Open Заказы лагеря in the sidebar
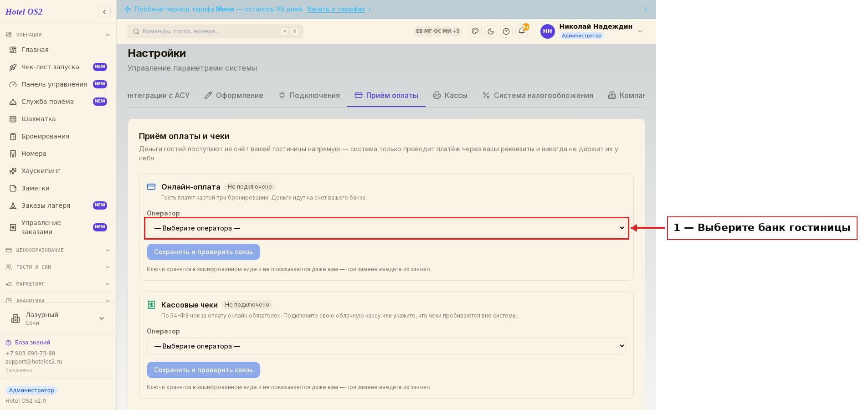Image resolution: width=868 pixels, height=410 pixels. tap(58, 205)
